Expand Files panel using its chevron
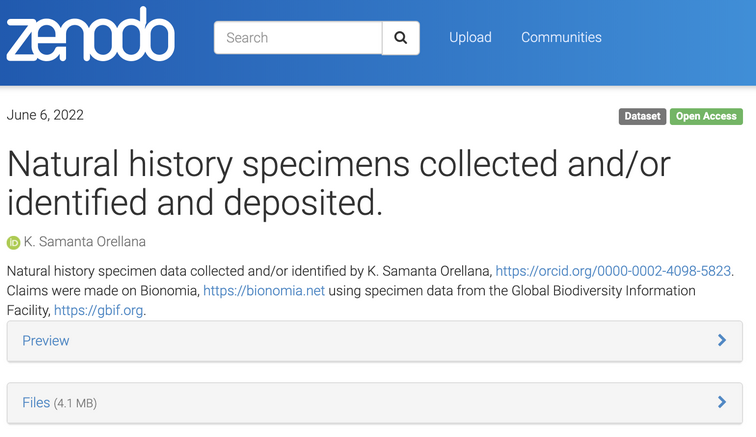 [722, 403]
